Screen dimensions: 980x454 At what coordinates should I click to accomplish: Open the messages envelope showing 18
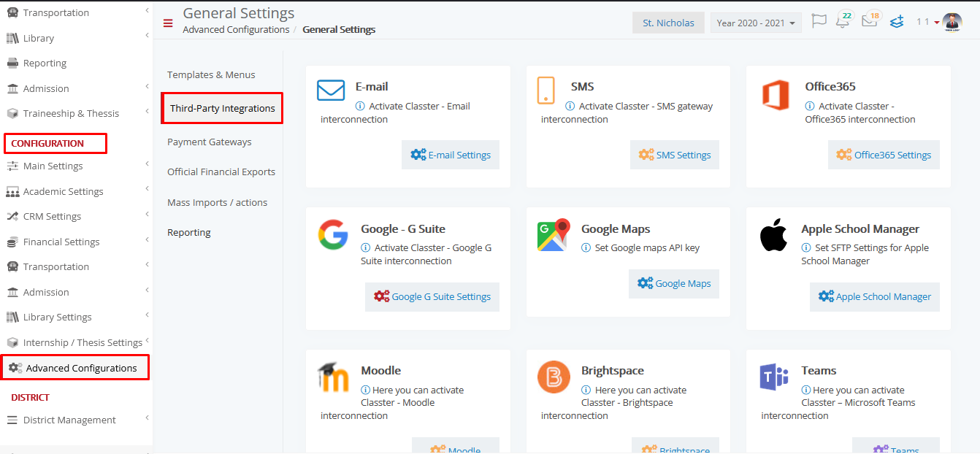pos(870,20)
